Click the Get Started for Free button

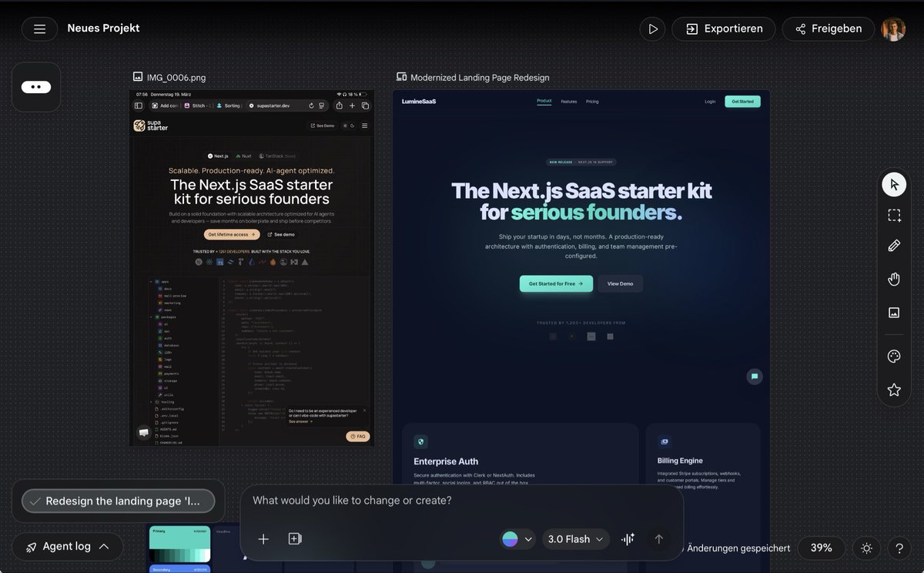click(x=556, y=283)
